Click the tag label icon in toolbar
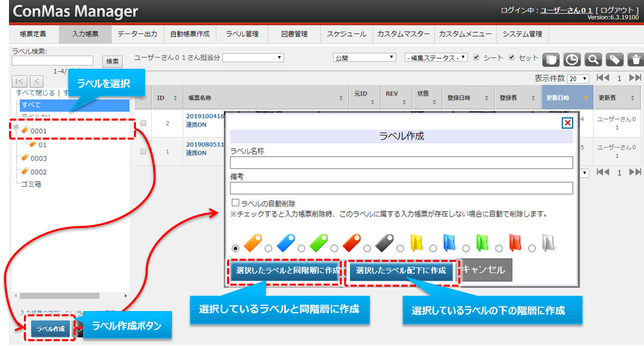 (614, 60)
